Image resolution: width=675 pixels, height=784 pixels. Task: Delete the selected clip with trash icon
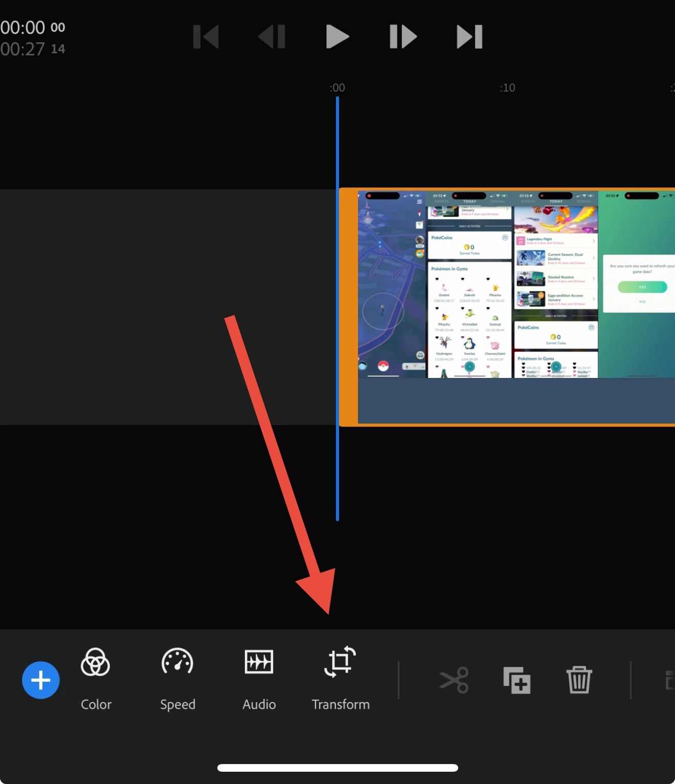coord(579,680)
